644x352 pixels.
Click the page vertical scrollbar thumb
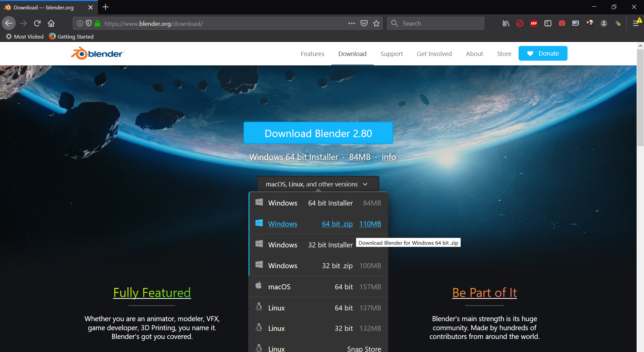(x=640, y=98)
